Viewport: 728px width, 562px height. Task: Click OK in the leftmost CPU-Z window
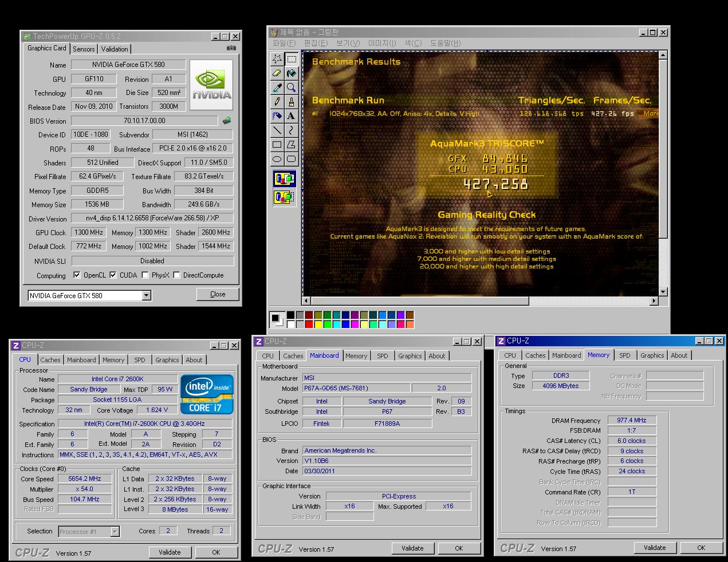click(x=216, y=552)
